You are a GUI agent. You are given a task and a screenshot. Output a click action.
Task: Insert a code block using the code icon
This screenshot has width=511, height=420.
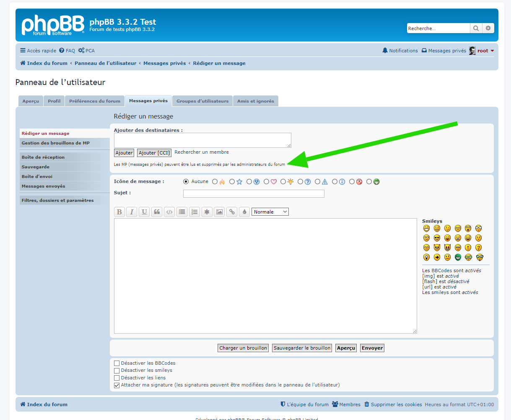click(169, 212)
